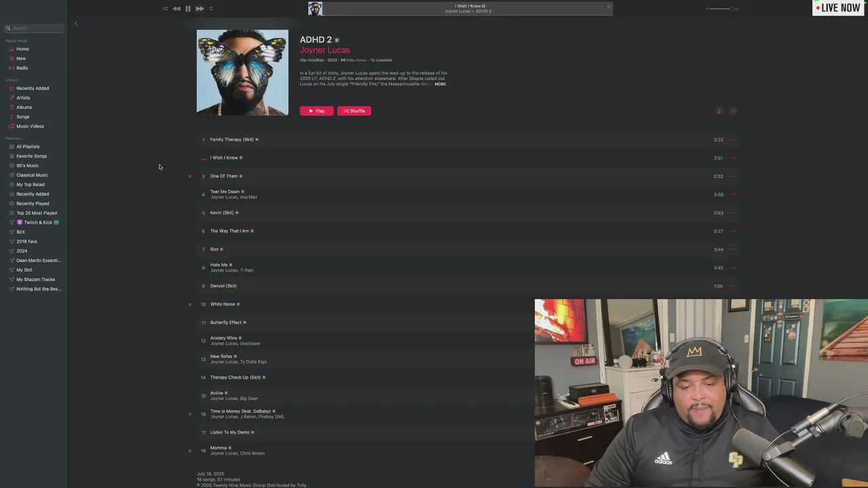Select the track New Sofas

pyautogui.click(x=221, y=356)
